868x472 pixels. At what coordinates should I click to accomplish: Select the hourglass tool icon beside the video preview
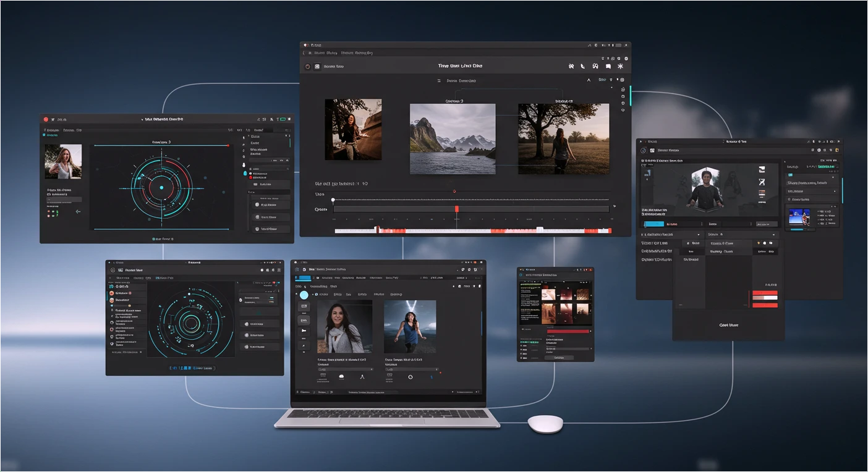(762, 182)
